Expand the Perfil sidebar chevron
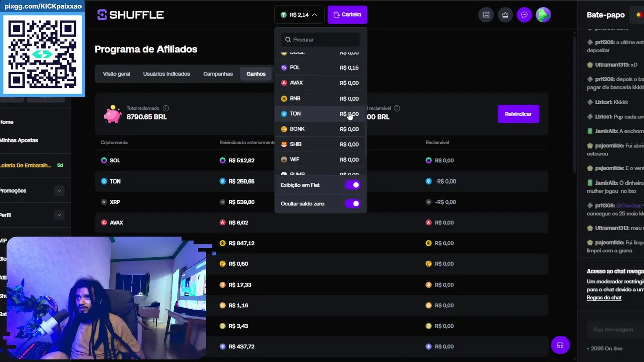This screenshot has width=644, height=362. (x=59, y=215)
